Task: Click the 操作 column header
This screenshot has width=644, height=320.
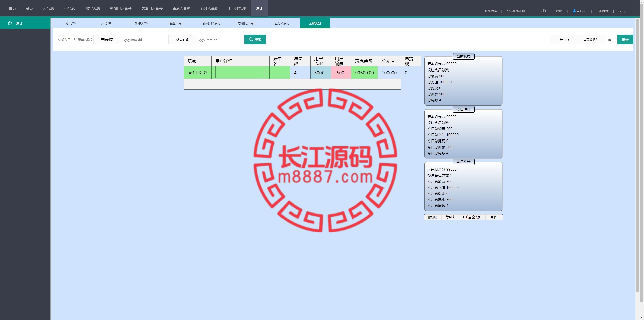Action: tap(494, 217)
